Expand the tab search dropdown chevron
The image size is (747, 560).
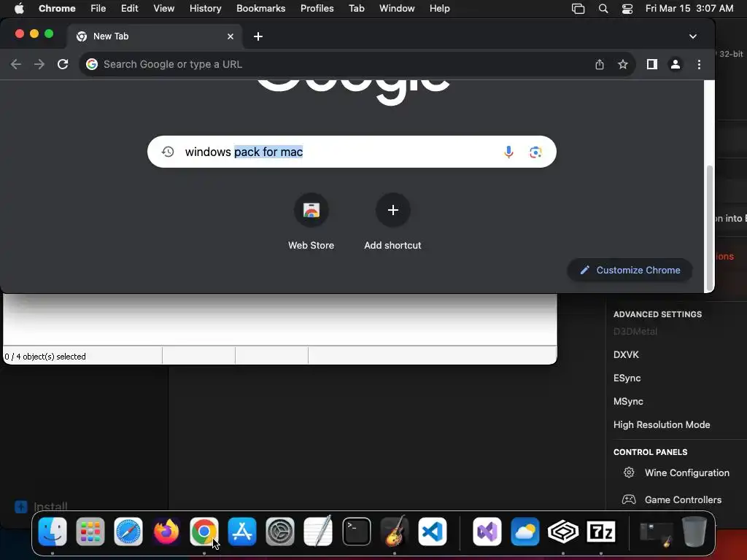(693, 36)
